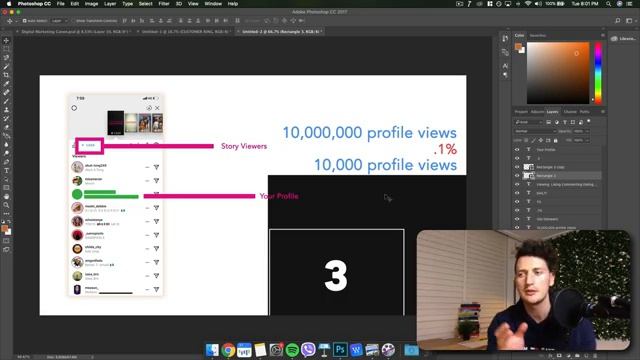Open the Window menu

pyautogui.click(x=213, y=4)
